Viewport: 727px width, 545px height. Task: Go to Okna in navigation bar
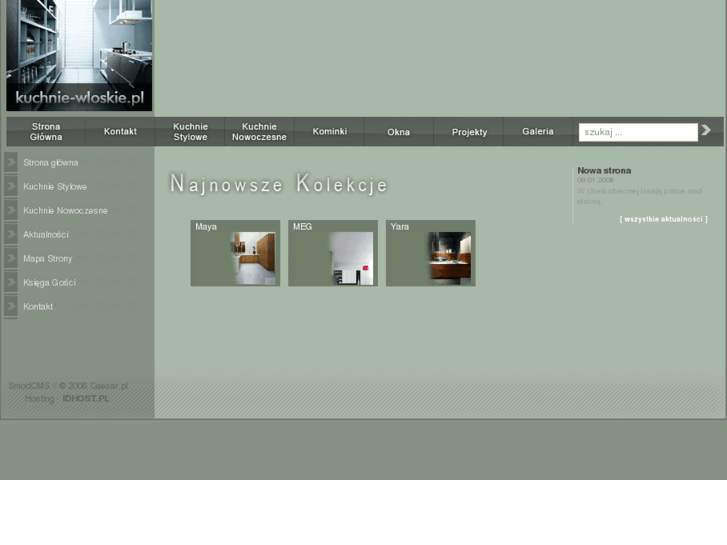tap(399, 132)
